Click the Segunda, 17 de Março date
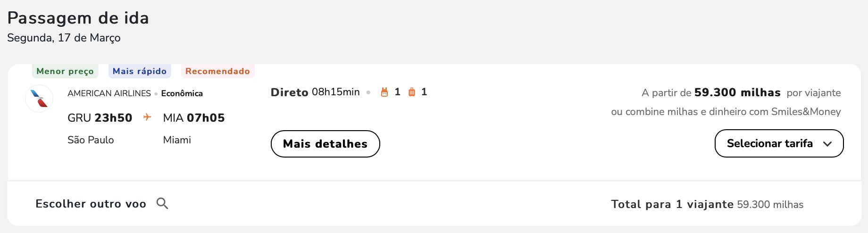The width and height of the screenshot is (868, 233). (64, 38)
